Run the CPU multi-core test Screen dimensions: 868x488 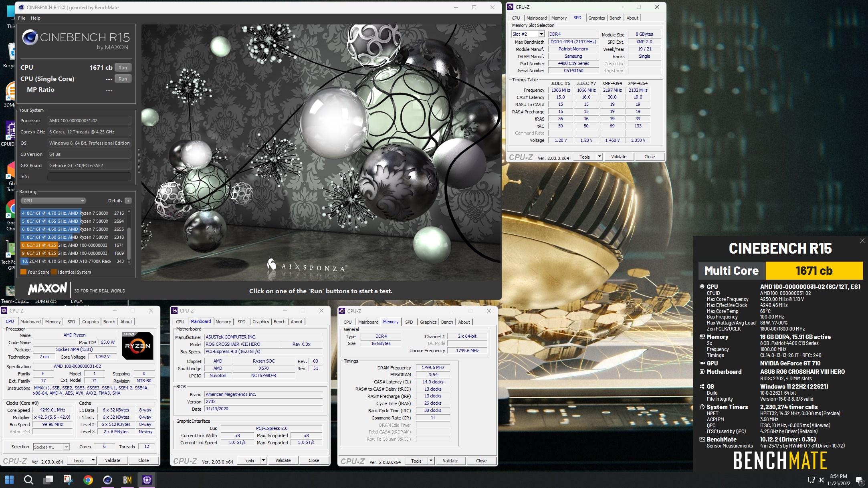pos(123,68)
